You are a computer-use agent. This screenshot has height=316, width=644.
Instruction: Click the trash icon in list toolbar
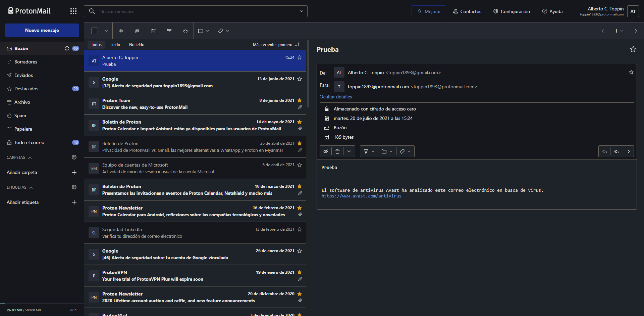153,31
